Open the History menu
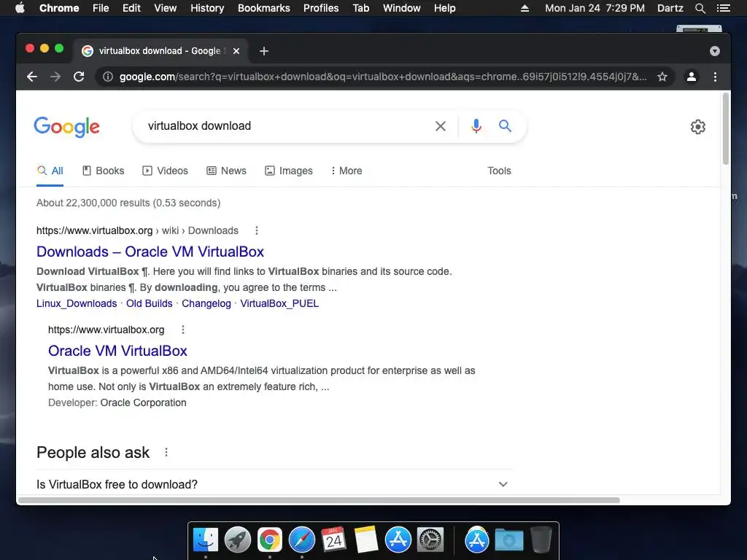747x560 pixels. pyautogui.click(x=207, y=8)
